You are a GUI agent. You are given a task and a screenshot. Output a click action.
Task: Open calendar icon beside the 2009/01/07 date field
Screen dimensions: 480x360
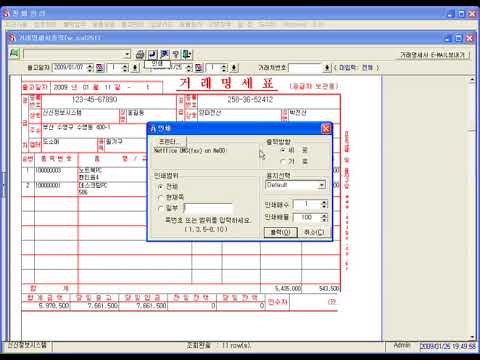(x=100, y=68)
